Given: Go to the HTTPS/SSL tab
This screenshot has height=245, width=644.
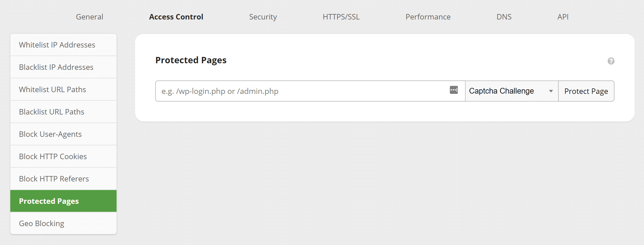Looking at the screenshot, I should [341, 17].
